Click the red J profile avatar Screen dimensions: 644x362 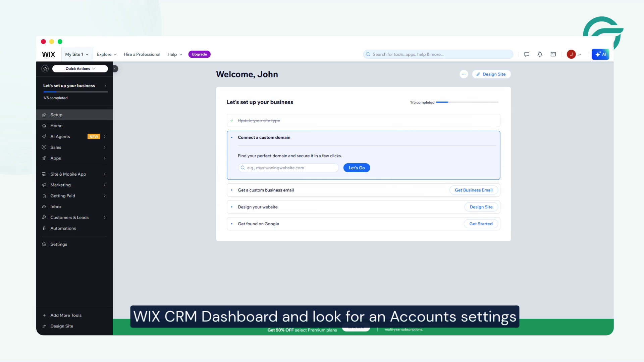tap(571, 54)
